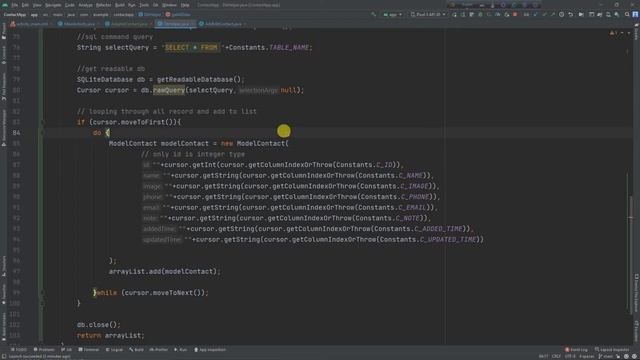The height and width of the screenshot is (360, 640).
Task: Open the Terminal tool window
Action: coord(89,350)
